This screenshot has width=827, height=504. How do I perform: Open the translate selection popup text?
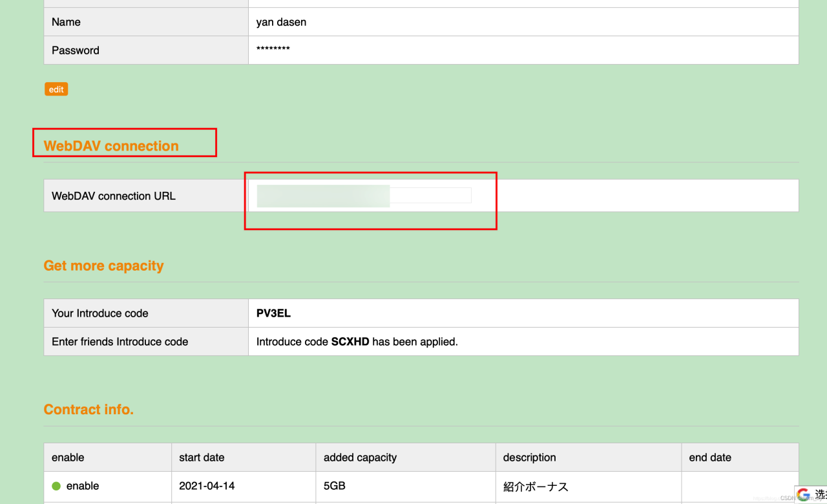click(x=818, y=494)
